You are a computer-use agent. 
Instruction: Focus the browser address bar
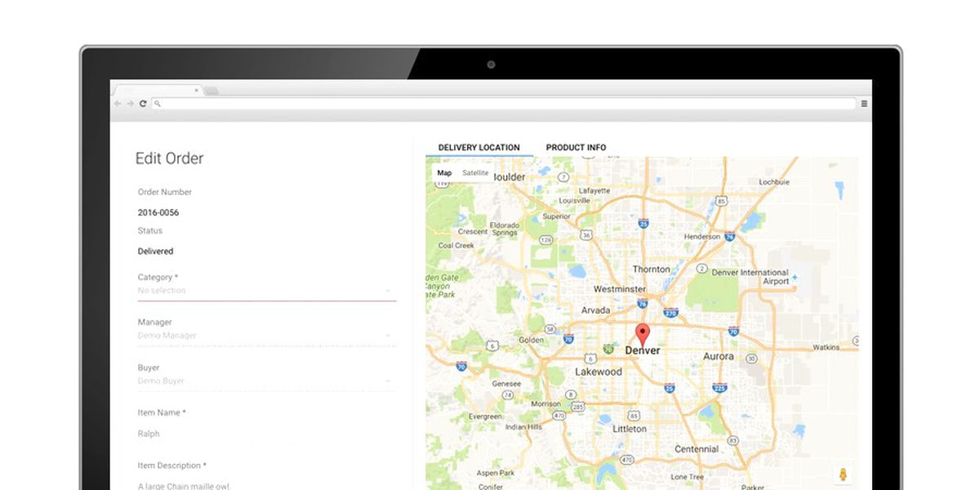click(x=504, y=104)
